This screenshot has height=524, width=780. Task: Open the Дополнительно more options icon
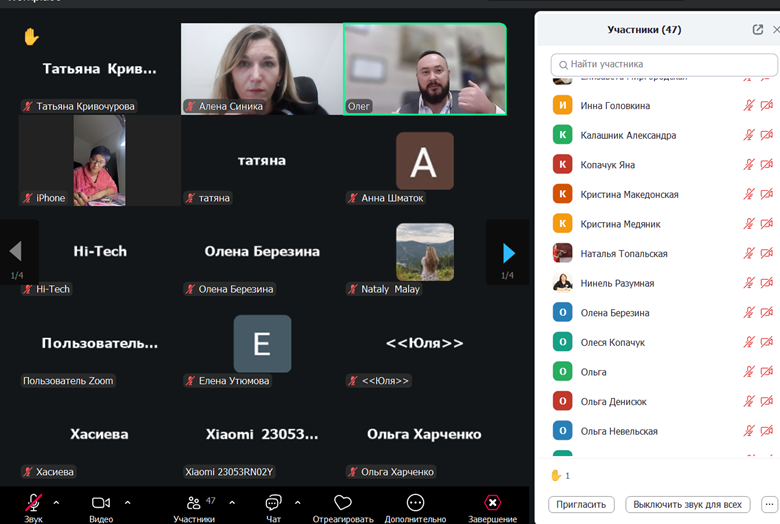(x=415, y=503)
